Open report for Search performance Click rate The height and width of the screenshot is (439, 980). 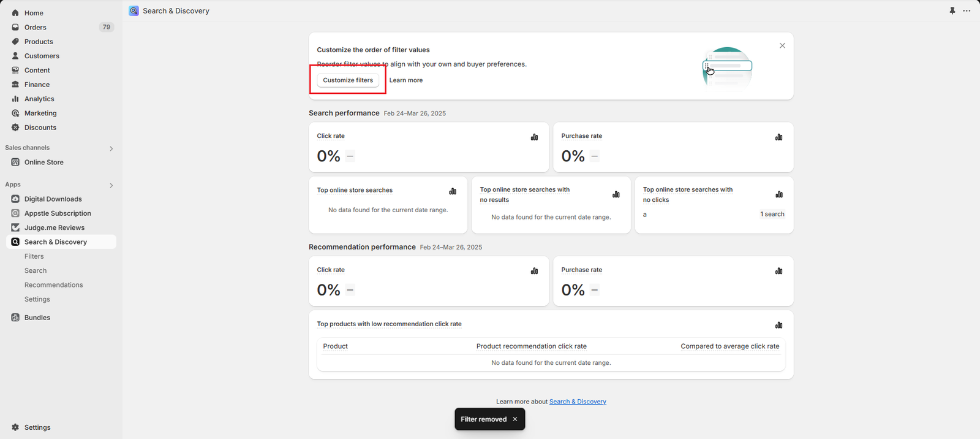click(534, 137)
